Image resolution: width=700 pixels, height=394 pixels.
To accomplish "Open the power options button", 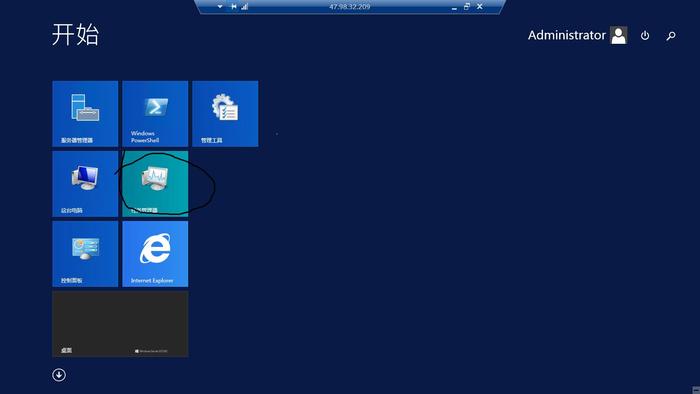I will point(645,35).
